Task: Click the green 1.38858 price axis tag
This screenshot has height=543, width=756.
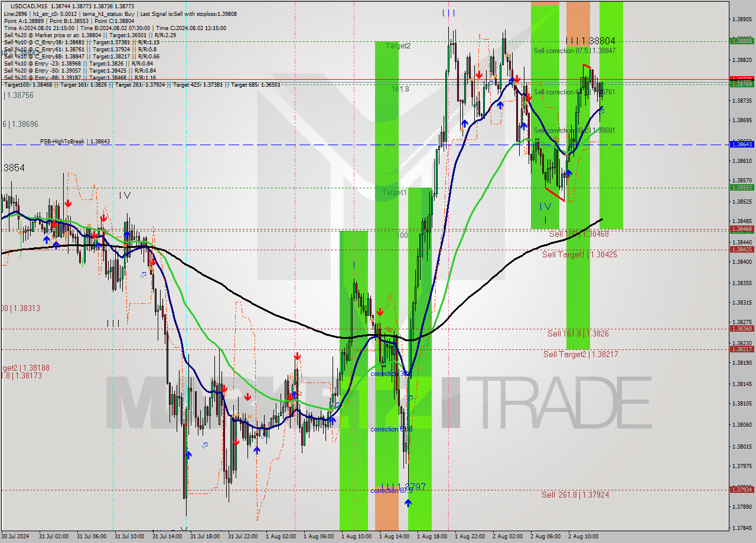Action: point(742,41)
